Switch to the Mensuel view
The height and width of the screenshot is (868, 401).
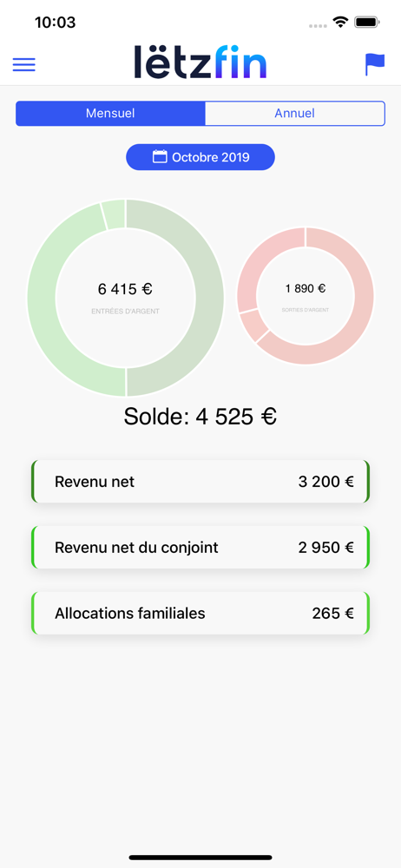110,114
